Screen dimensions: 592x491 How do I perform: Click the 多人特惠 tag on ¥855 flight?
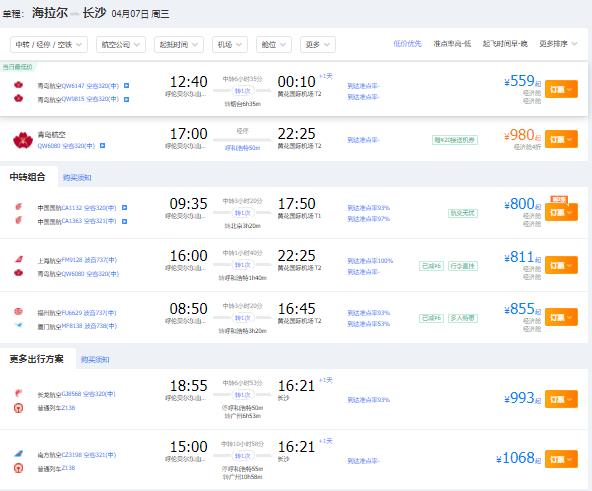tap(463, 318)
